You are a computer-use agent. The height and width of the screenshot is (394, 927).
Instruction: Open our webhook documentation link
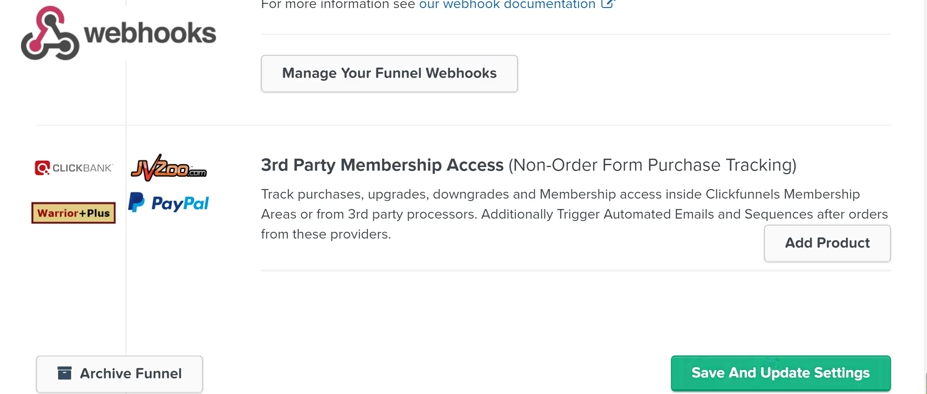507,4
